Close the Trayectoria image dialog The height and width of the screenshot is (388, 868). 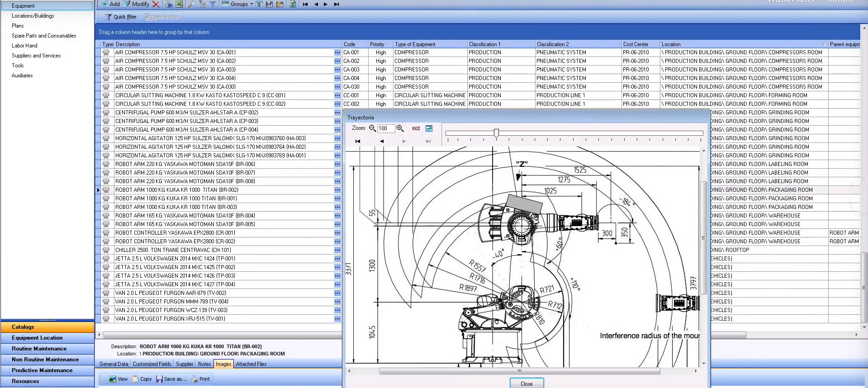[x=526, y=383]
